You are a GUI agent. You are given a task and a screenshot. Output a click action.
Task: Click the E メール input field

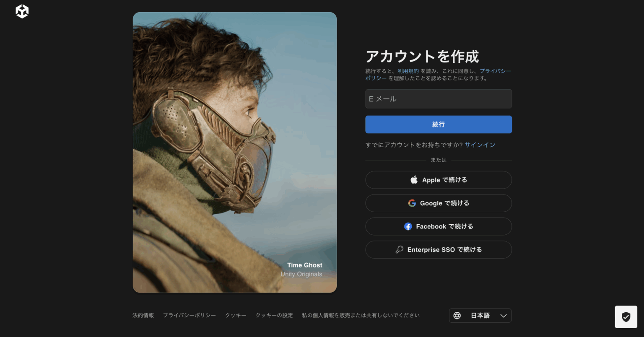point(438,99)
